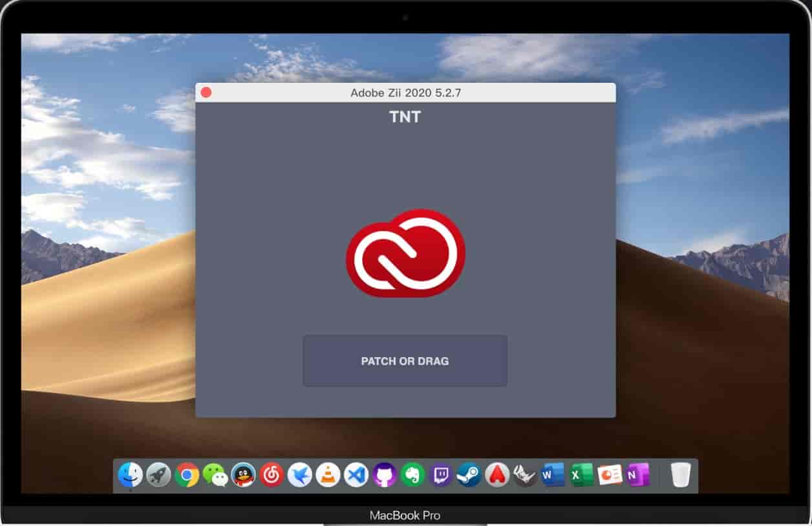Launch Microsoft Excel from the dock
This screenshot has width=812, height=526.
pyautogui.click(x=581, y=475)
